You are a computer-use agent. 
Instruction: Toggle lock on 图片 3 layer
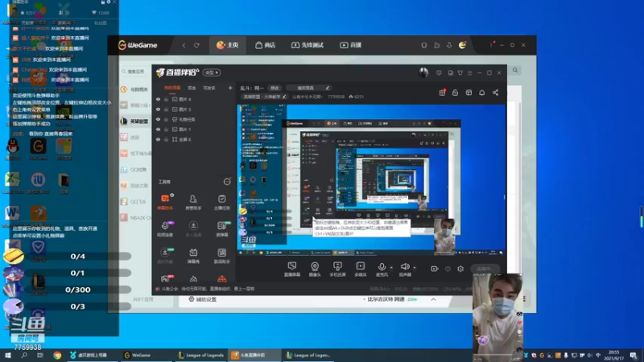pos(167,109)
